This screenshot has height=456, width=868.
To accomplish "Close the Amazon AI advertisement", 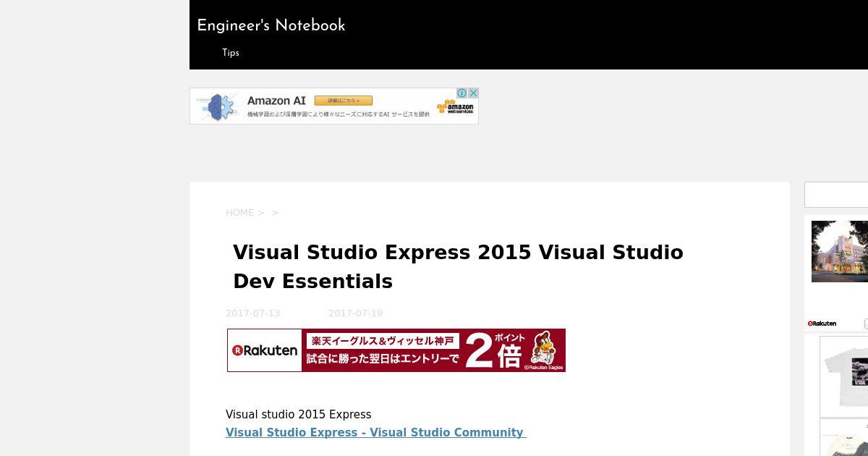I will (x=473, y=93).
